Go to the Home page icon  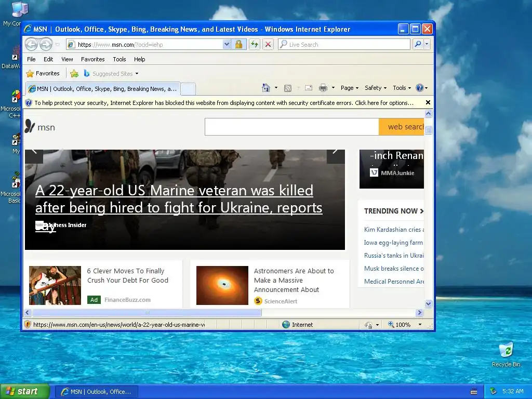[266, 88]
